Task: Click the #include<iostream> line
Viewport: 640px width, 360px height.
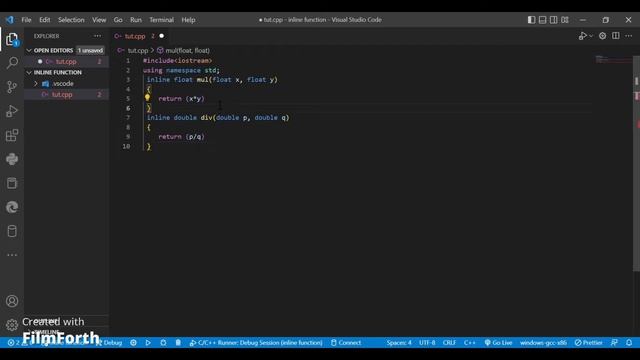Action: pos(177,60)
